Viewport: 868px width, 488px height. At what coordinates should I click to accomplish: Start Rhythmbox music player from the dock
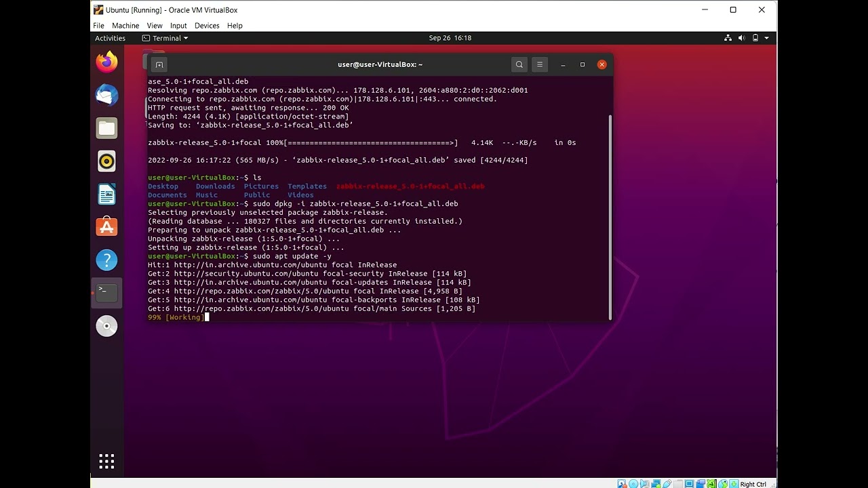(x=106, y=161)
